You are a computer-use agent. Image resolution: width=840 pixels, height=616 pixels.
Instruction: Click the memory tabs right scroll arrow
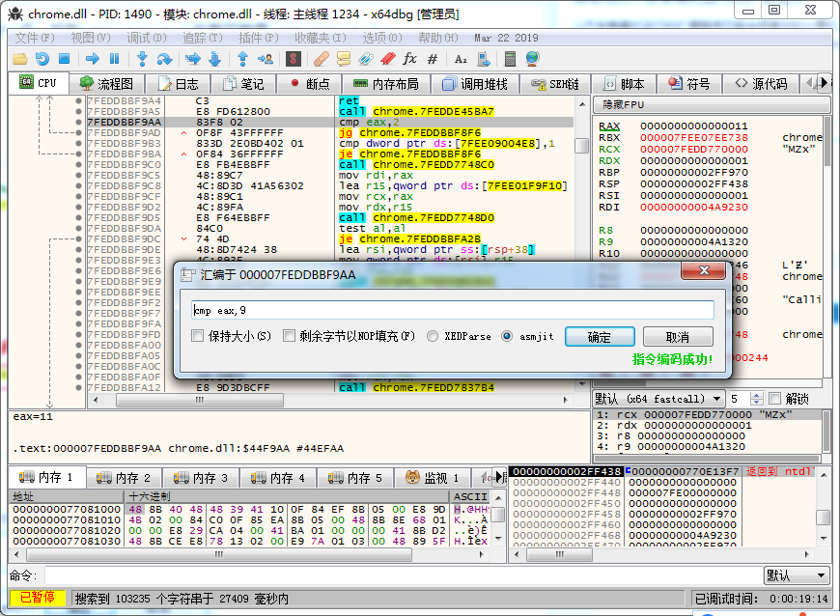pyautogui.click(x=499, y=476)
